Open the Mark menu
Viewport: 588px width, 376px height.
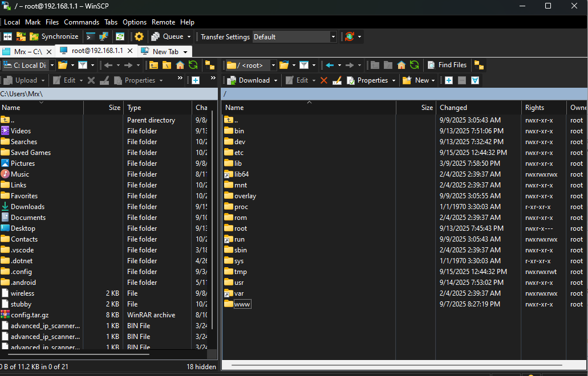pos(33,22)
